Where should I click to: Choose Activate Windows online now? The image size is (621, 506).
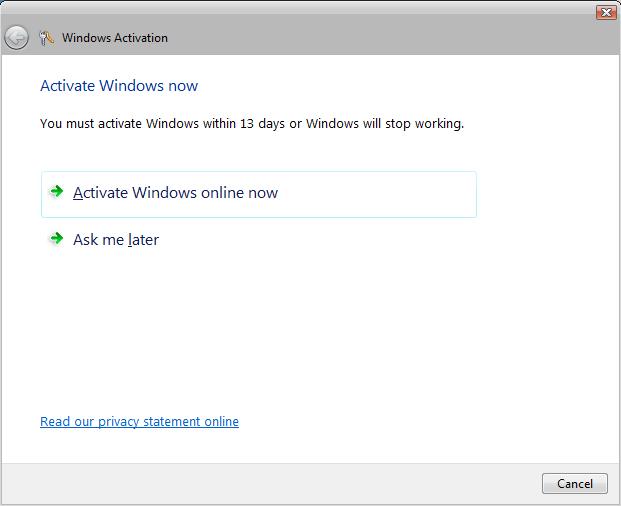click(259, 194)
